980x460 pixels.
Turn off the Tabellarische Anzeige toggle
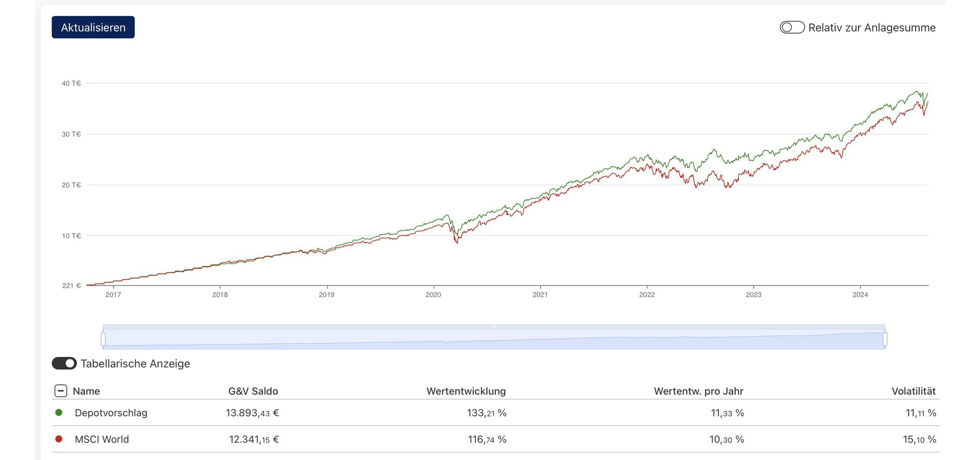click(64, 363)
